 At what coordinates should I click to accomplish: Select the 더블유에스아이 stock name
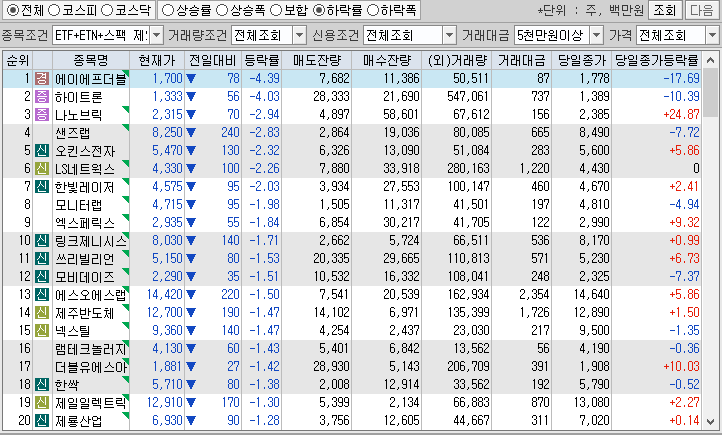coord(91,367)
